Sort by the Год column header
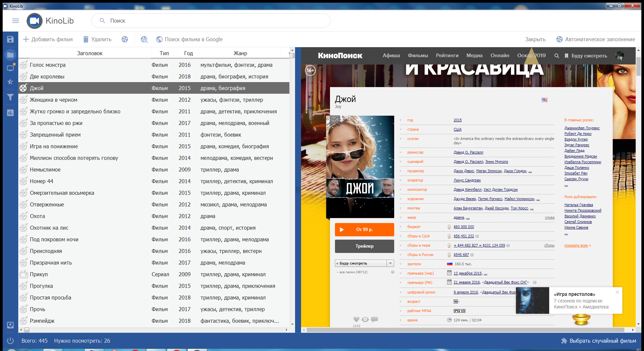 coord(188,53)
